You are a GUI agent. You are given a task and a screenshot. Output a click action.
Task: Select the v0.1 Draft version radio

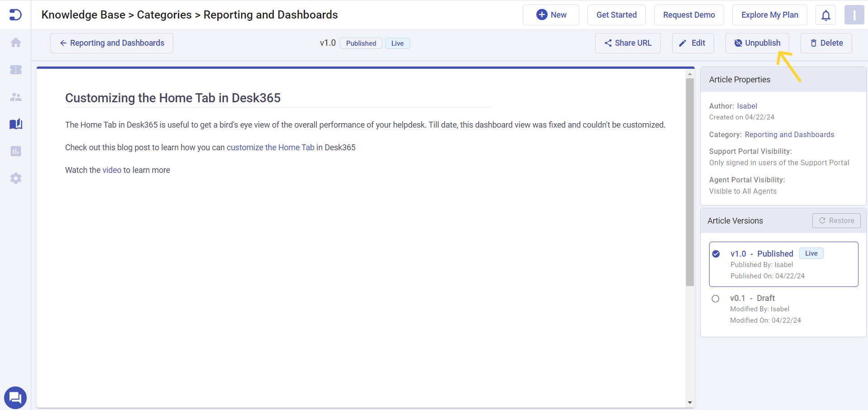click(x=715, y=299)
